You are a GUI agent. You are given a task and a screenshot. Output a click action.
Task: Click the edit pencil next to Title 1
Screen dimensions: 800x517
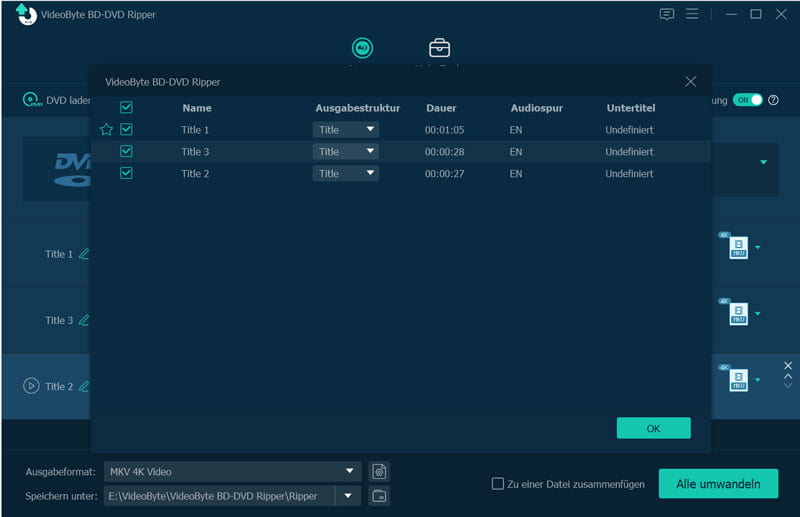84,254
